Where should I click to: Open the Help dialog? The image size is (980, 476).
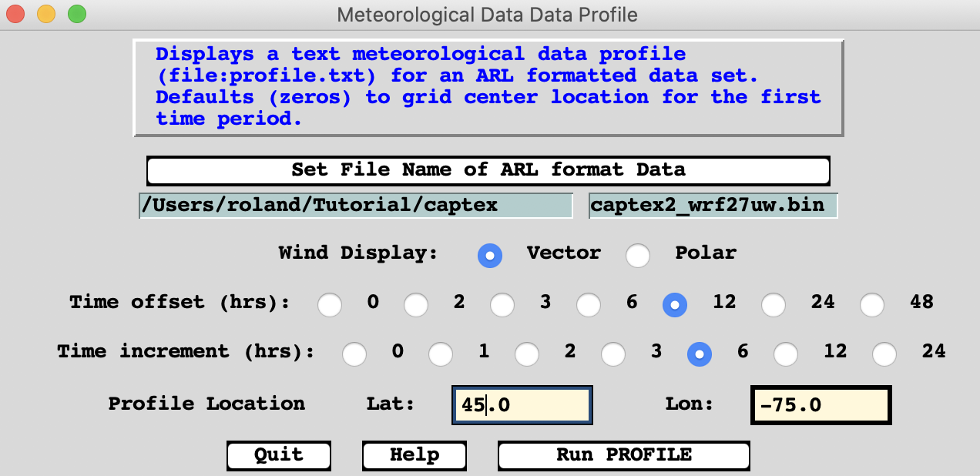414,455
